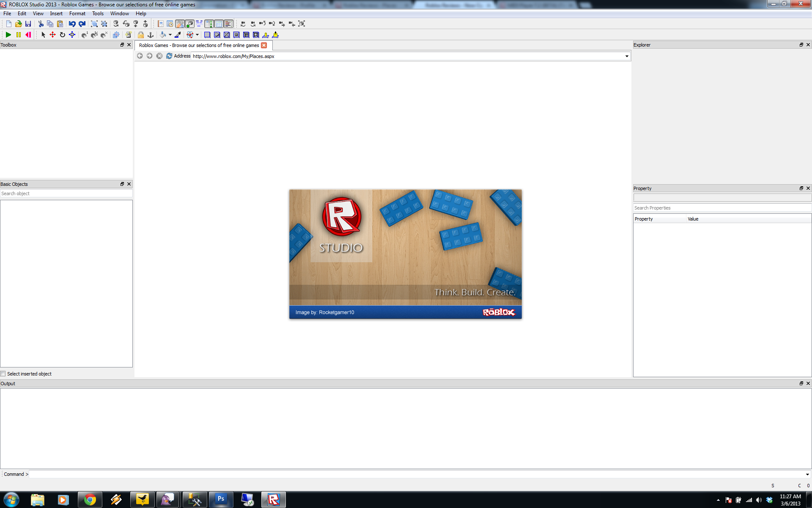
Task: Check the Select inserted object checkbox
Action: [3, 374]
